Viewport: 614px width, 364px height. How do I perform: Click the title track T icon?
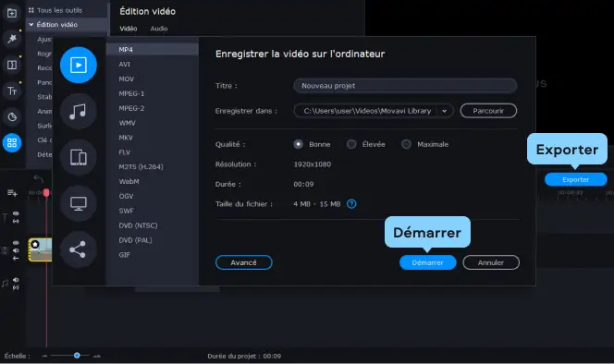coord(6,218)
